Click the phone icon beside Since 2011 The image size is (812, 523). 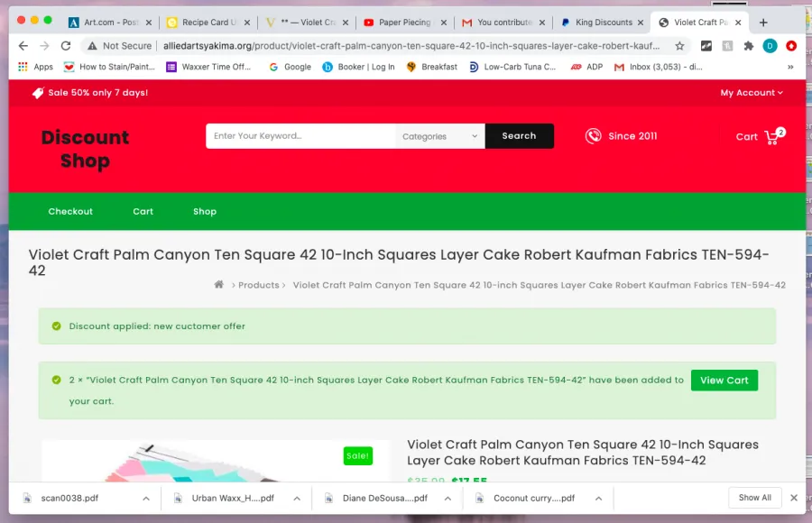pos(594,135)
